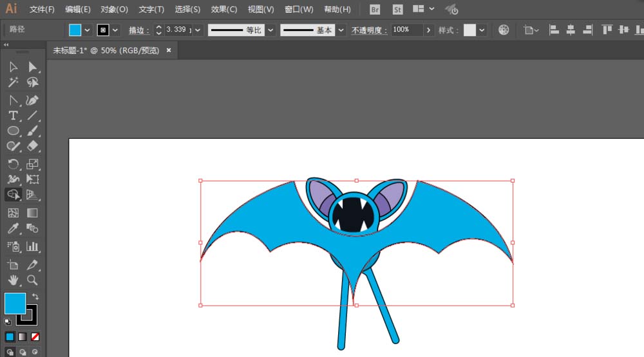Open the 编辑(E) menu
Screen dimensions: 644x357
click(78, 10)
